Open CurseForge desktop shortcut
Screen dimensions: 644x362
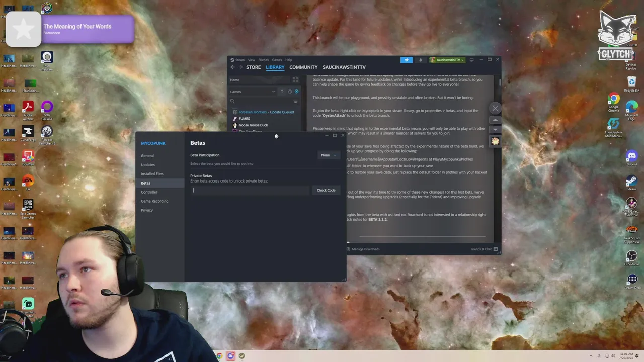point(28,134)
